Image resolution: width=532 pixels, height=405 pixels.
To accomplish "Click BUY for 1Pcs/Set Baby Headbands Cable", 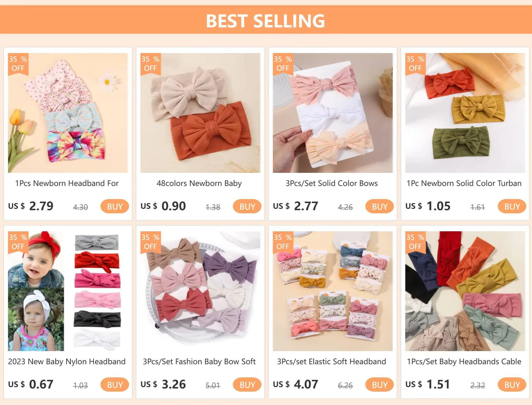I will tap(512, 385).
